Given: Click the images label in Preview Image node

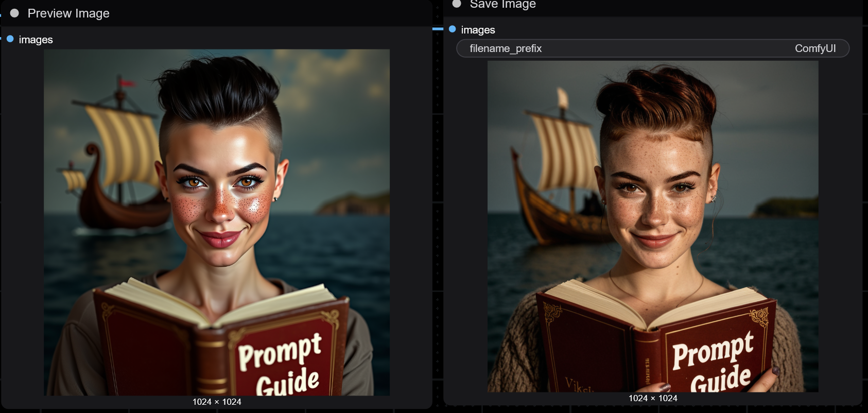Looking at the screenshot, I should (x=36, y=40).
